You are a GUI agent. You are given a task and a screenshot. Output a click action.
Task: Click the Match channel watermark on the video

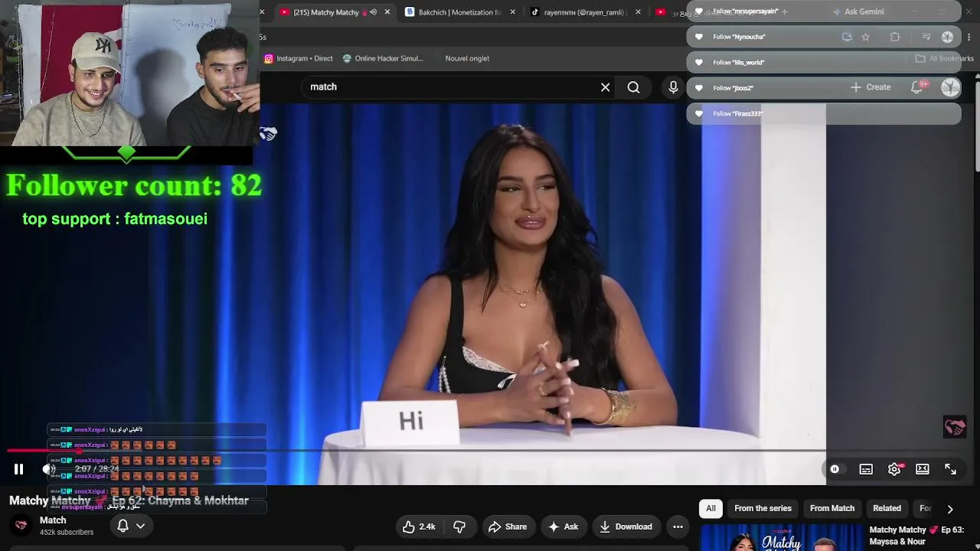click(x=955, y=427)
